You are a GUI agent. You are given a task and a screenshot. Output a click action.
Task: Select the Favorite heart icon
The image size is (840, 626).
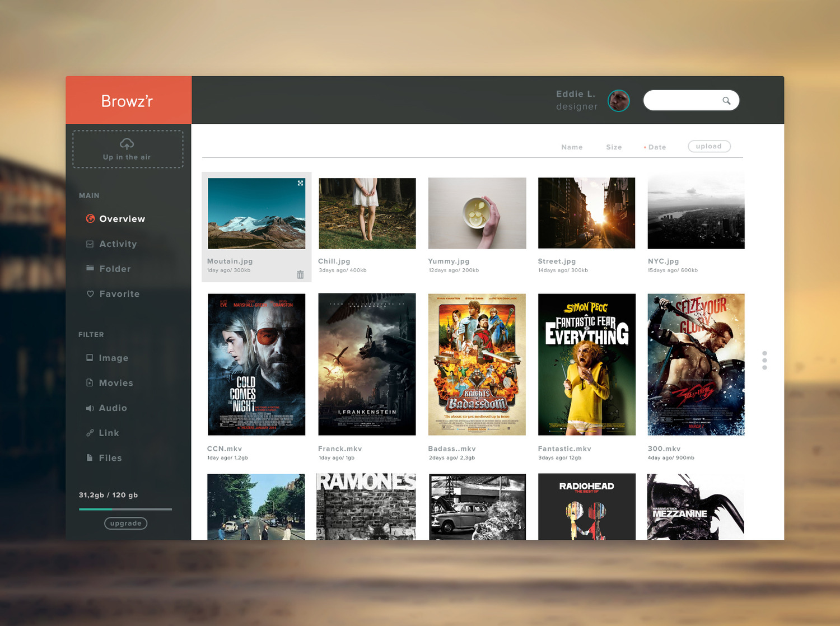(90, 294)
